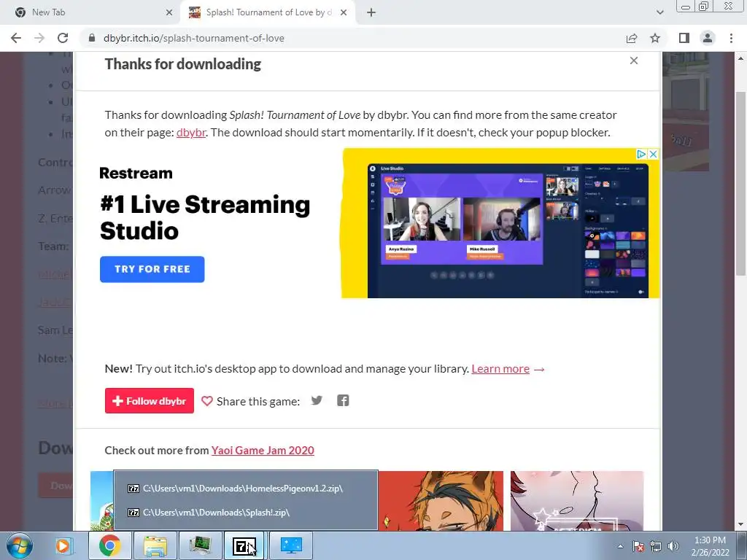Select Splash!.zip in the 7-Zip list
The height and width of the screenshot is (560, 747).
[245, 513]
